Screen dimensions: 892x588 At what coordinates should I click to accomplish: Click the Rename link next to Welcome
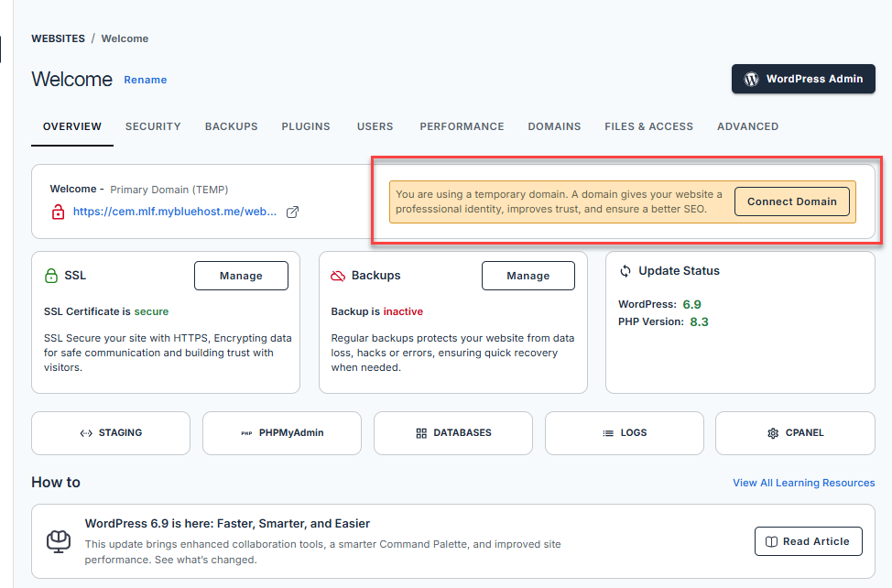pos(146,80)
